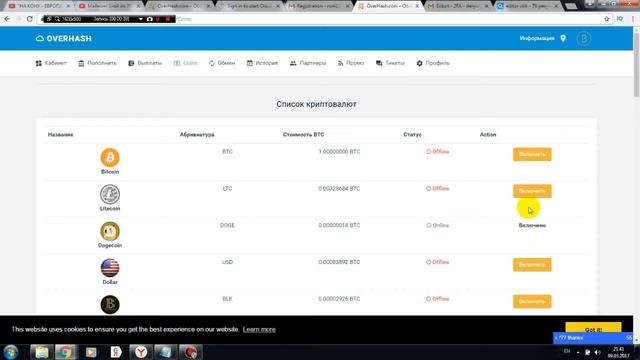Click the DOGE abbreviation cell
This screenshot has height=360, width=640.
pyautogui.click(x=227, y=225)
